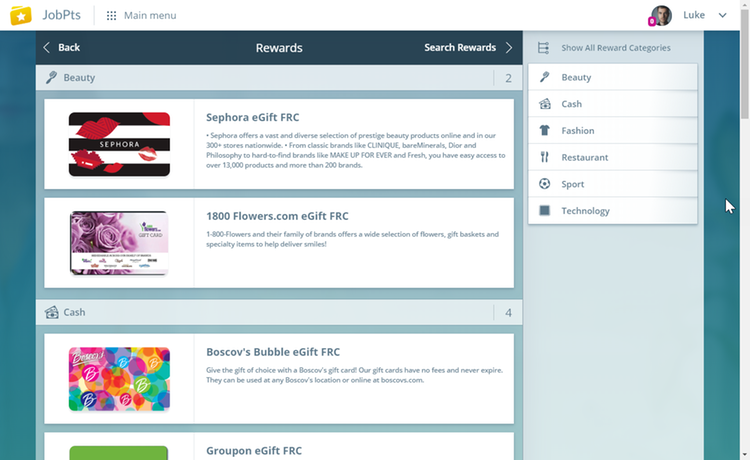
Task: Click the JobPts star logo icon
Action: 21,16
